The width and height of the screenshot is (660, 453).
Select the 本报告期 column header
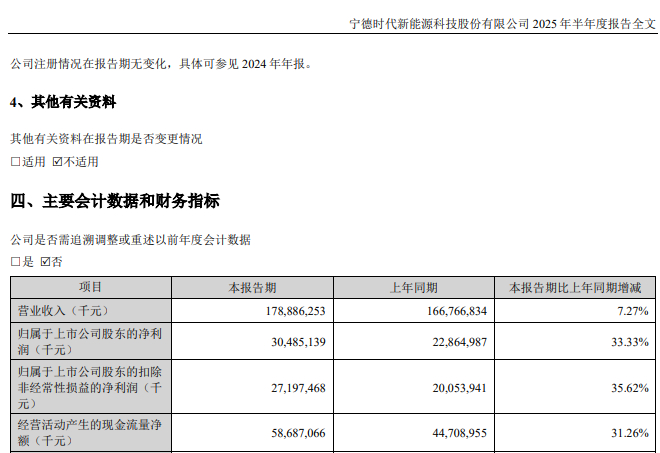(x=252, y=288)
